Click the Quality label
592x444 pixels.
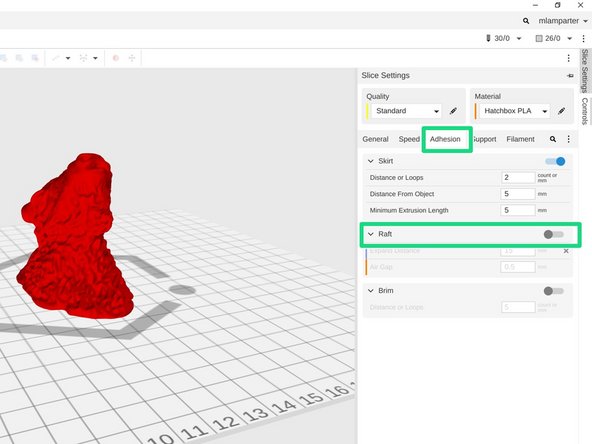point(378,97)
